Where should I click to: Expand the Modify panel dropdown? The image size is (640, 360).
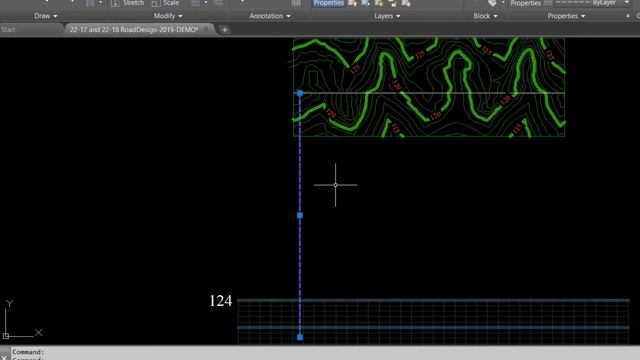(x=168, y=16)
